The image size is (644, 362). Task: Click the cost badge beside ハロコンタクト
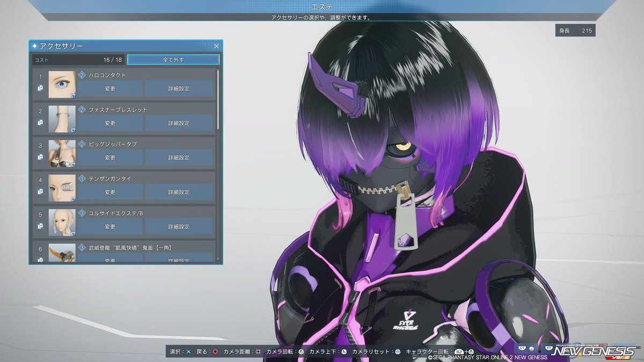pos(82,75)
